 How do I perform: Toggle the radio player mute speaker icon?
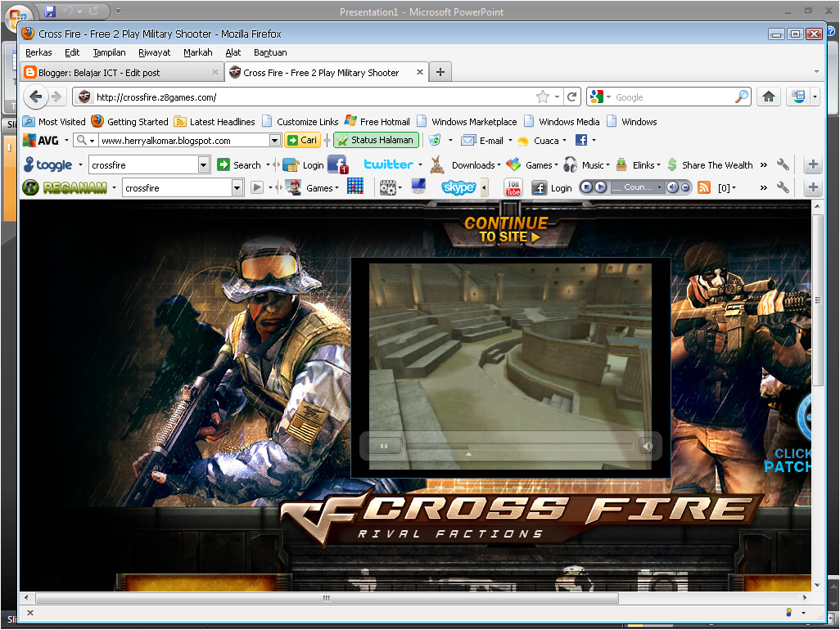pyautogui.click(x=672, y=187)
